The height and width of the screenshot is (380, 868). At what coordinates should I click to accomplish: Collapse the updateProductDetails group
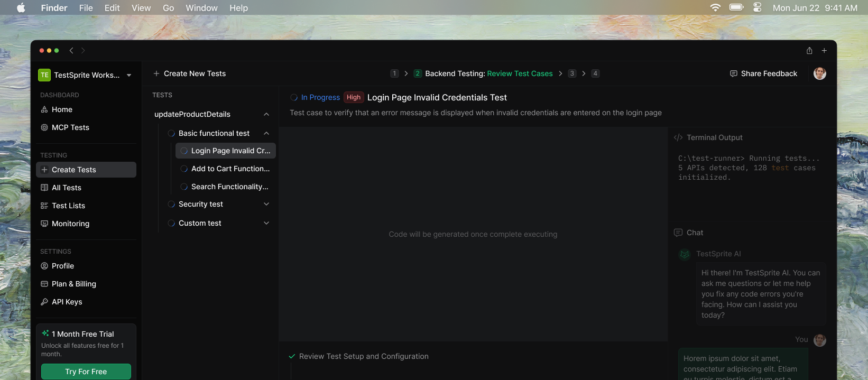pos(266,114)
